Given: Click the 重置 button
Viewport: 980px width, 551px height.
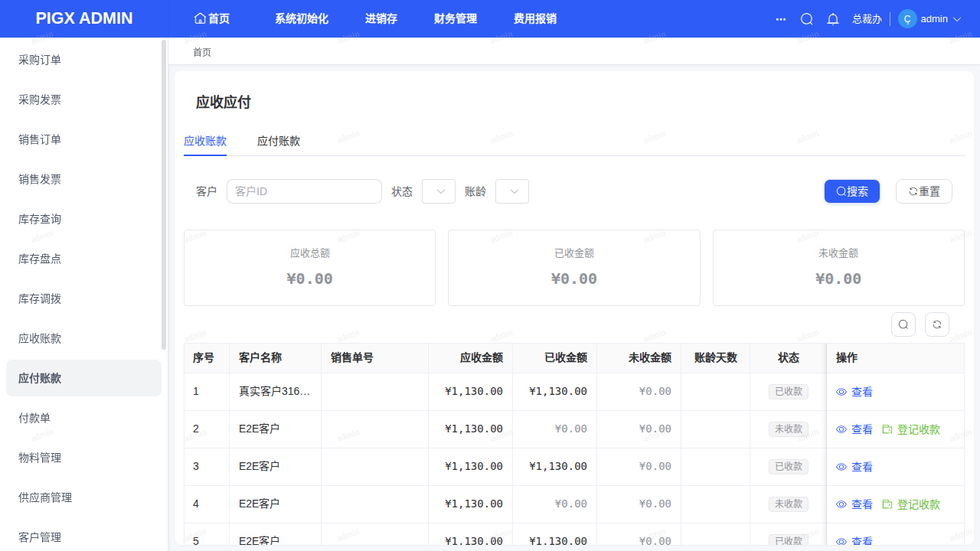Looking at the screenshot, I should pos(924,191).
